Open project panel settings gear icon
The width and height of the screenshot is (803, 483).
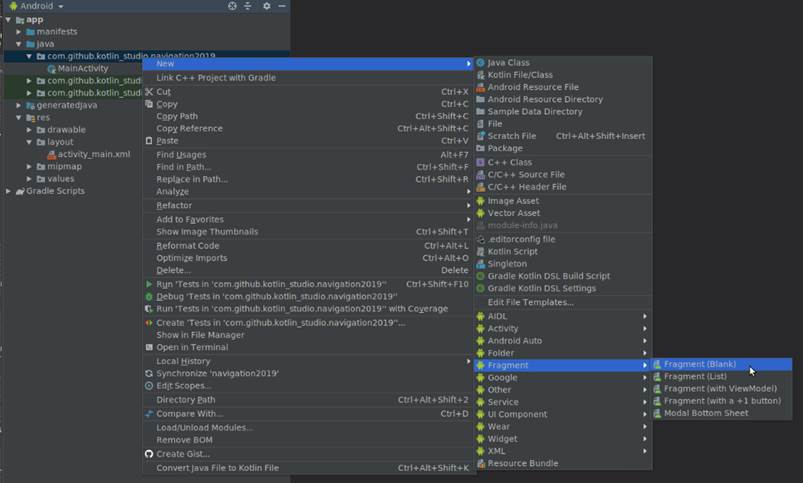point(266,6)
